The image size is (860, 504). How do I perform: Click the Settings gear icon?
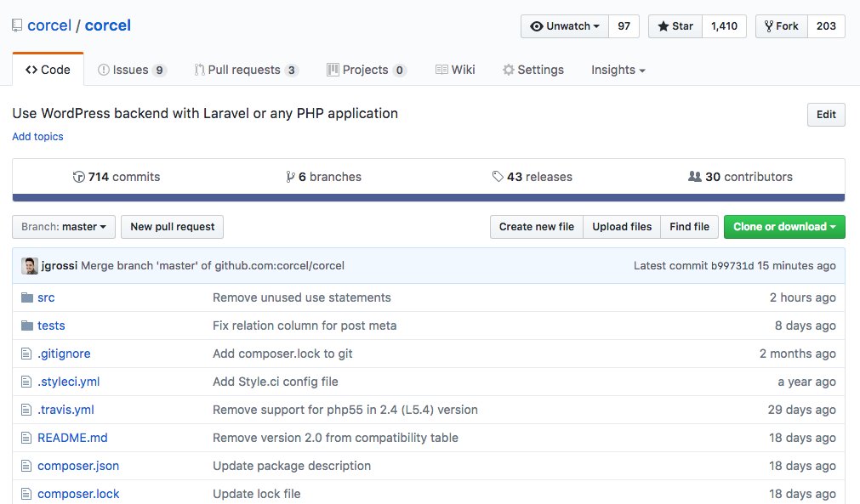(x=509, y=70)
